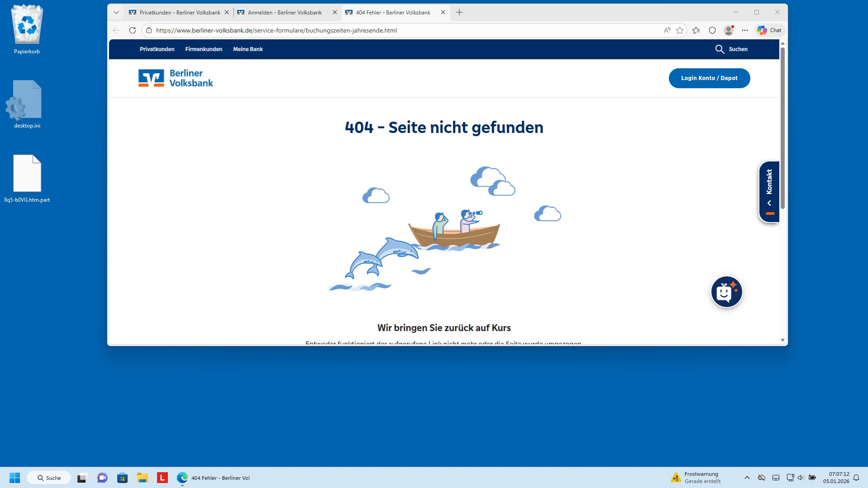Switch to Privatkunden browser tab
Screen dimensions: 868x488
(x=180, y=13)
